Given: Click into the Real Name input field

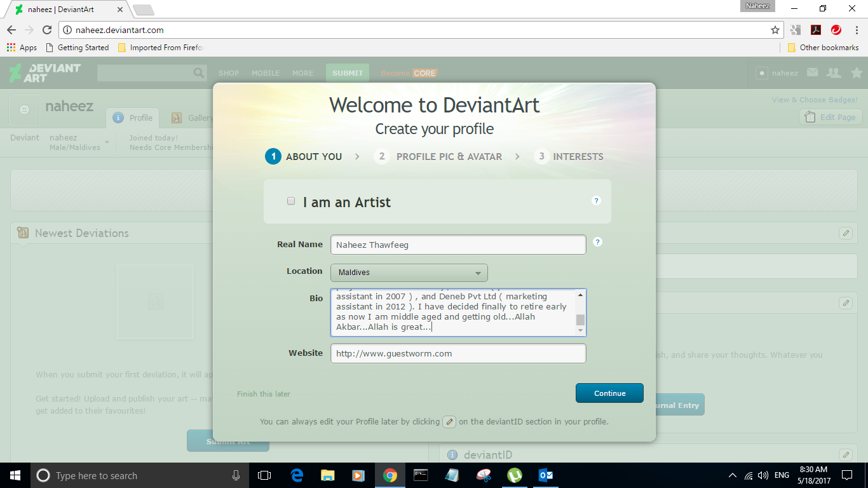Looking at the screenshot, I should (x=458, y=245).
